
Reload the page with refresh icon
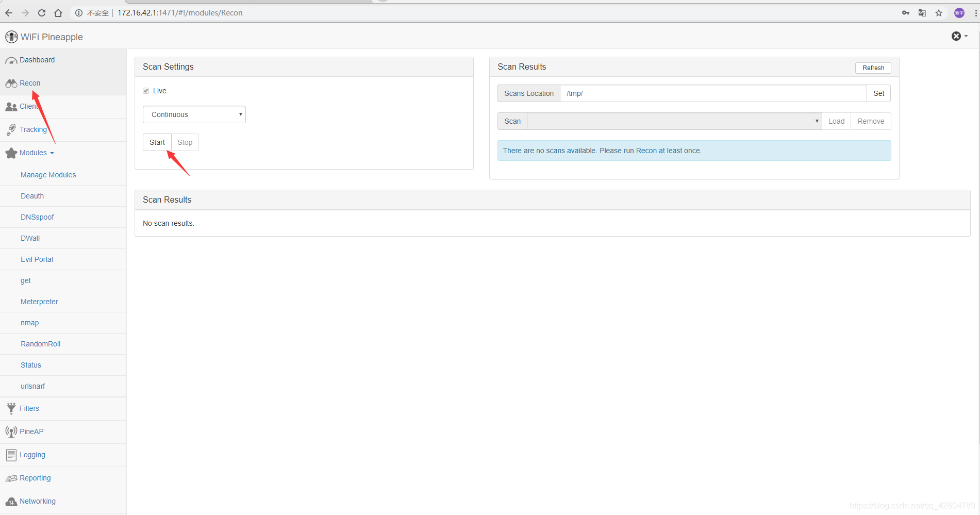[42, 13]
